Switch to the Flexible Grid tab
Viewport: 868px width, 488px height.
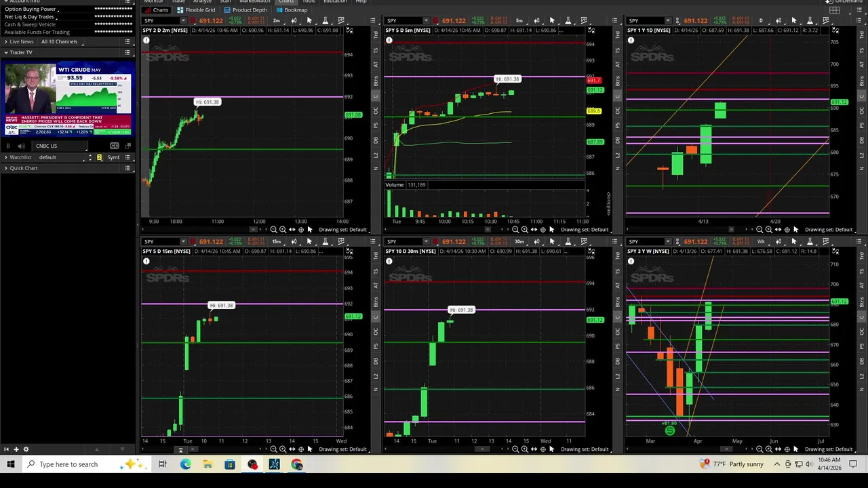pos(196,9)
